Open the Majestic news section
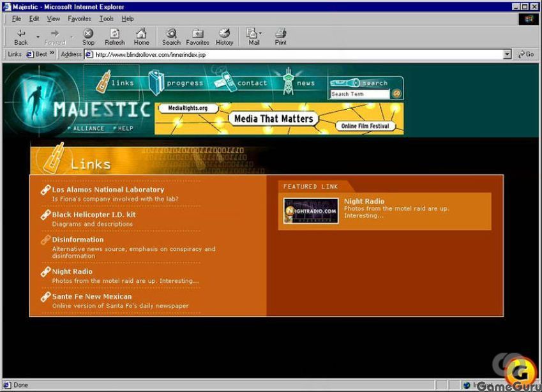The width and height of the screenshot is (542, 392). (299, 82)
